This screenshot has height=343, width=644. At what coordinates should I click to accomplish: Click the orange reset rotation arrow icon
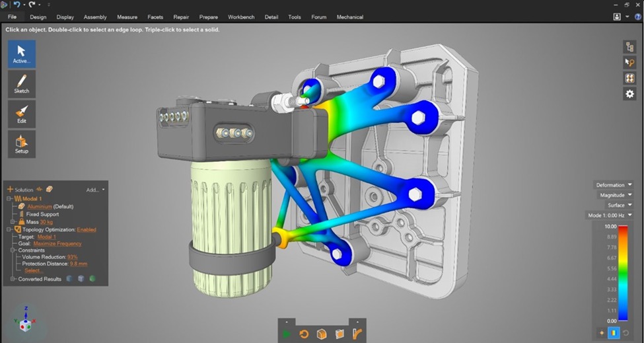(x=304, y=334)
